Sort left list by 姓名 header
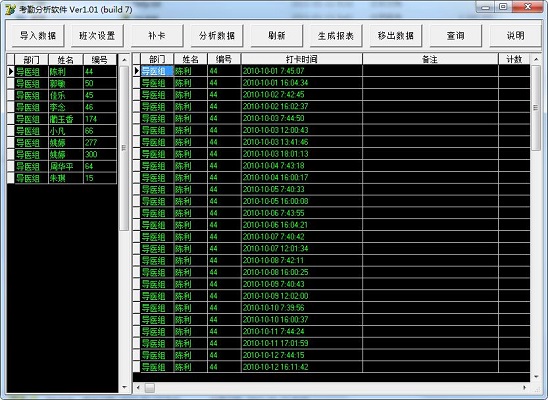The image size is (548, 400). [x=66, y=60]
